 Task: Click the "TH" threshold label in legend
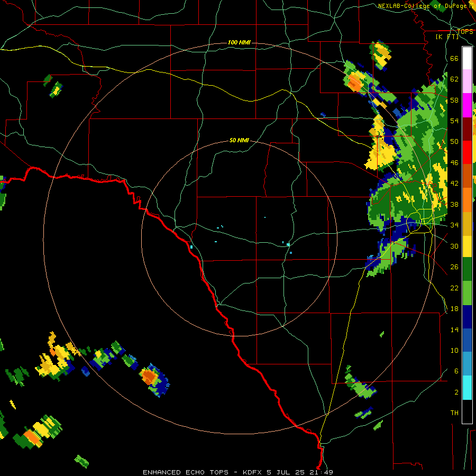[x=454, y=413]
